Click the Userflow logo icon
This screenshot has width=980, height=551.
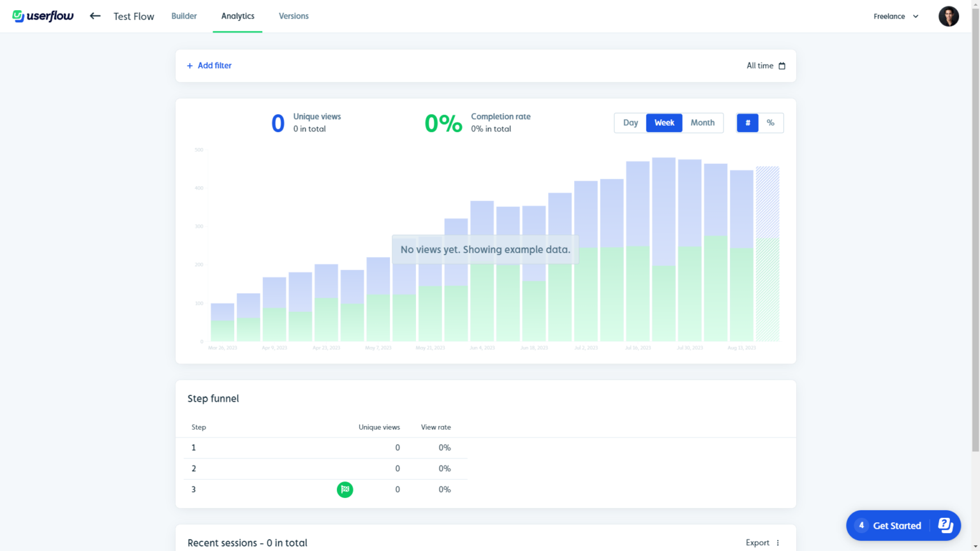point(19,16)
